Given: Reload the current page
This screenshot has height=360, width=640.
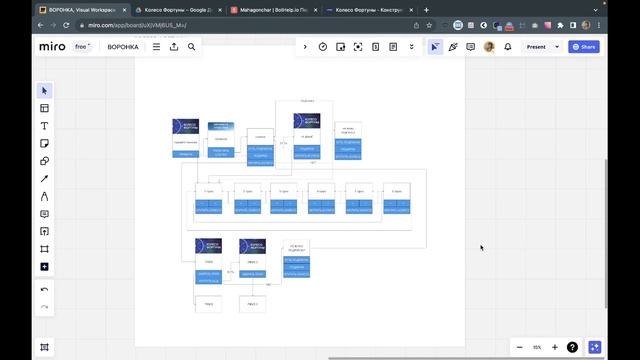Looking at the screenshot, I should coord(66,25).
